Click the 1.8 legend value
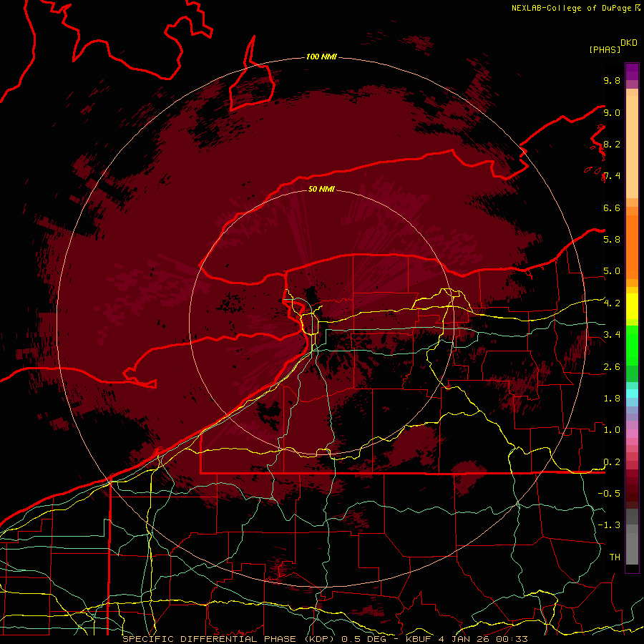Screen dimensions: 644x644 (612, 399)
